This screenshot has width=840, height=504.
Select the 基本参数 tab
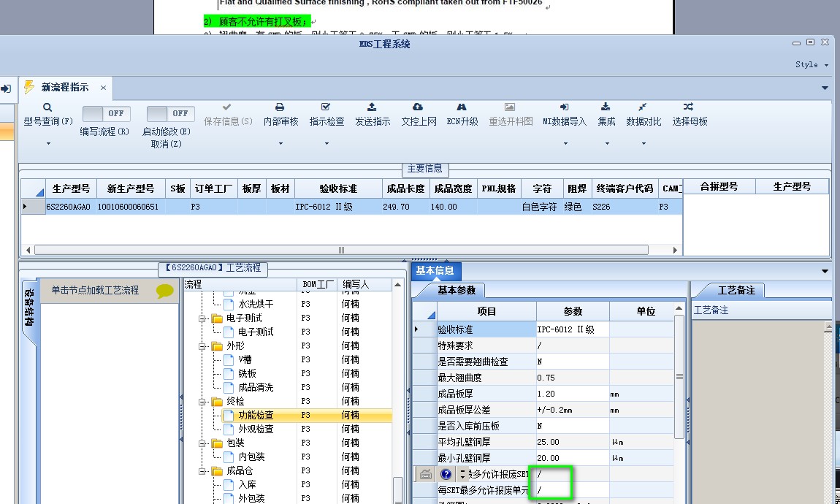click(x=457, y=290)
